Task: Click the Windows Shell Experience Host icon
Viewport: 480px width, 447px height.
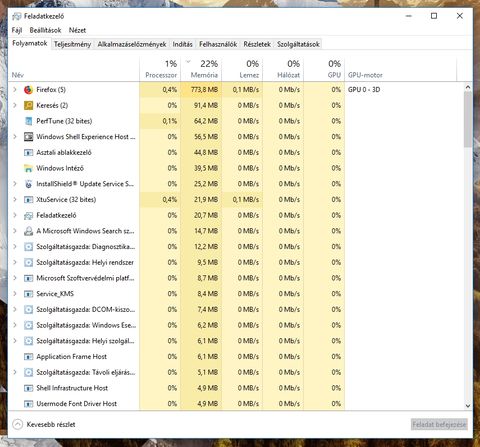Action: tap(28, 137)
